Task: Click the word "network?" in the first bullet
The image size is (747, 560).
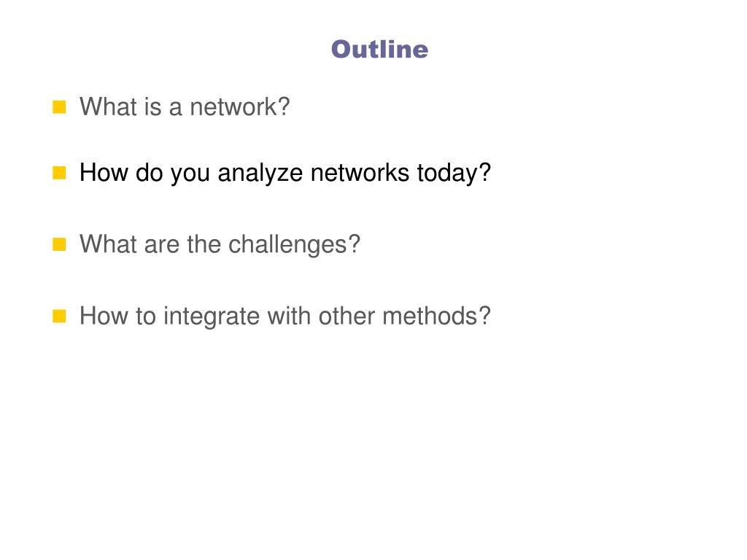Action: click(240, 106)
